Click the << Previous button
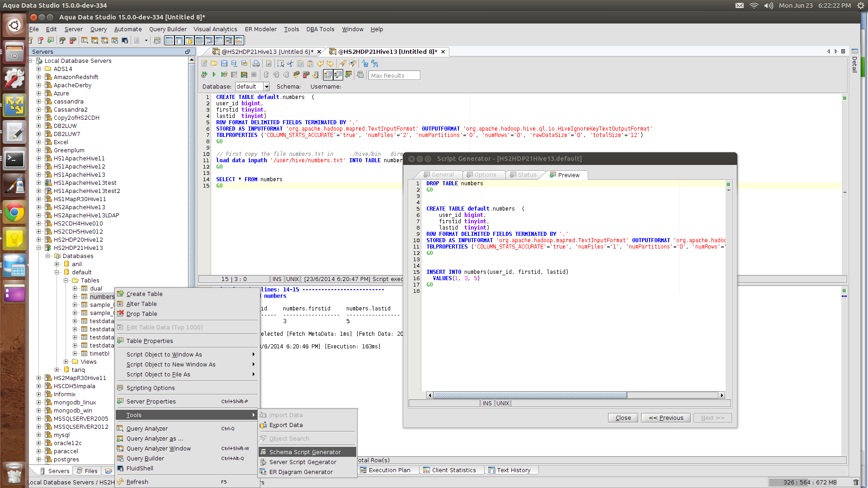The height and width of the screenshot is (488, 868). pyautogui.click(x=665, y=418)
